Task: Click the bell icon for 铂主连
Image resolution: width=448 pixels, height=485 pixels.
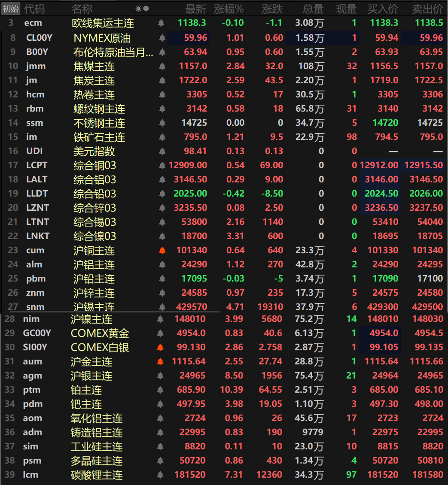Action: coord(160,390)
